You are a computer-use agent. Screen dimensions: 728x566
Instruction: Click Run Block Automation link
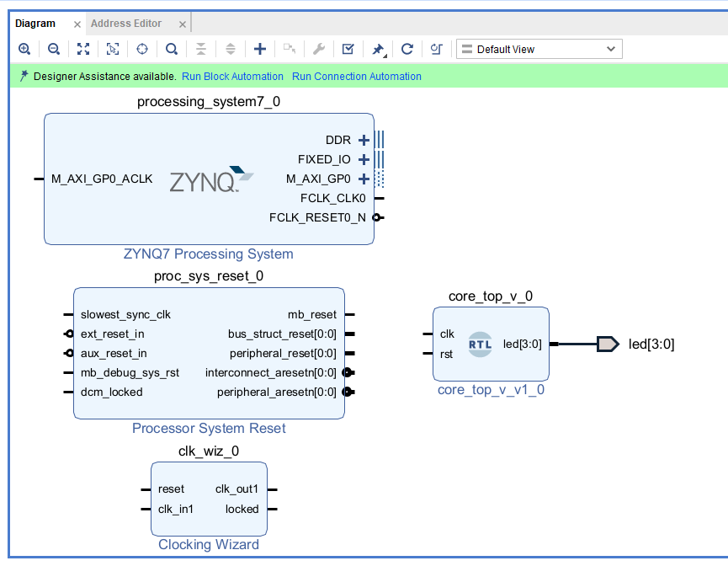232,77
